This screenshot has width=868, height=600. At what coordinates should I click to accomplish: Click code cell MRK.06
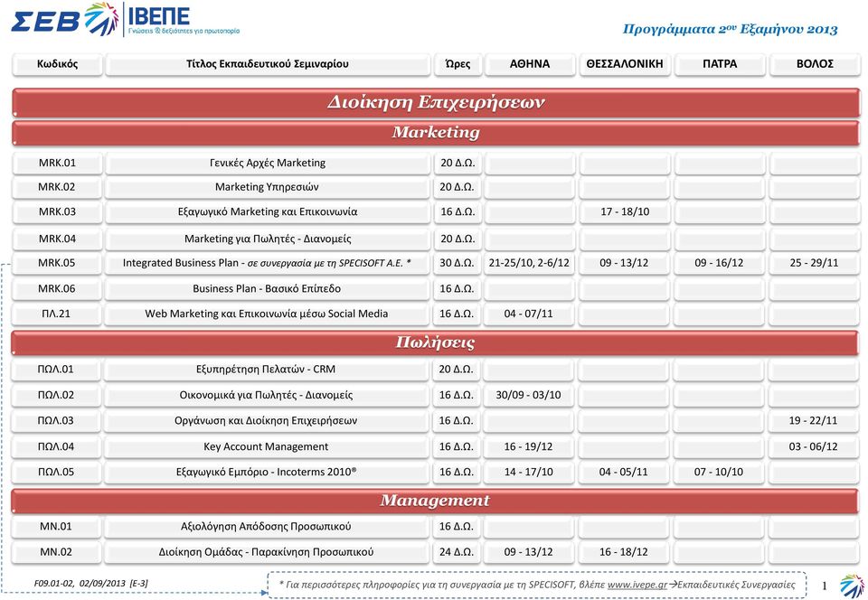pos(57,288)
